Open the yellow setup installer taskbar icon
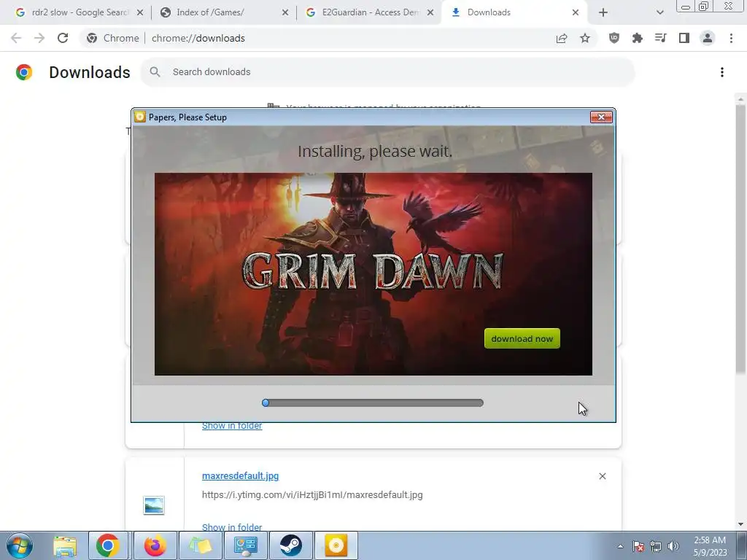 click(336, 545)
